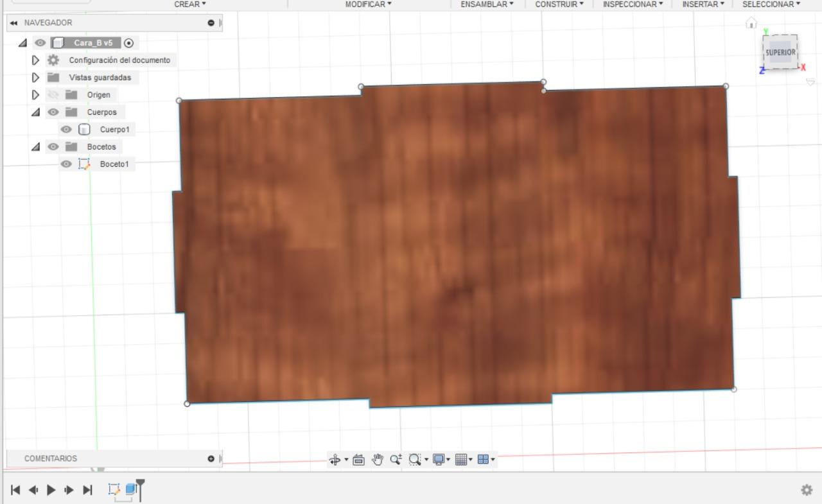Screen dimensions: 822x504
Task: Open the INSPECCIONAR menu
Action: pyautogui.click(x=633, y=4)
